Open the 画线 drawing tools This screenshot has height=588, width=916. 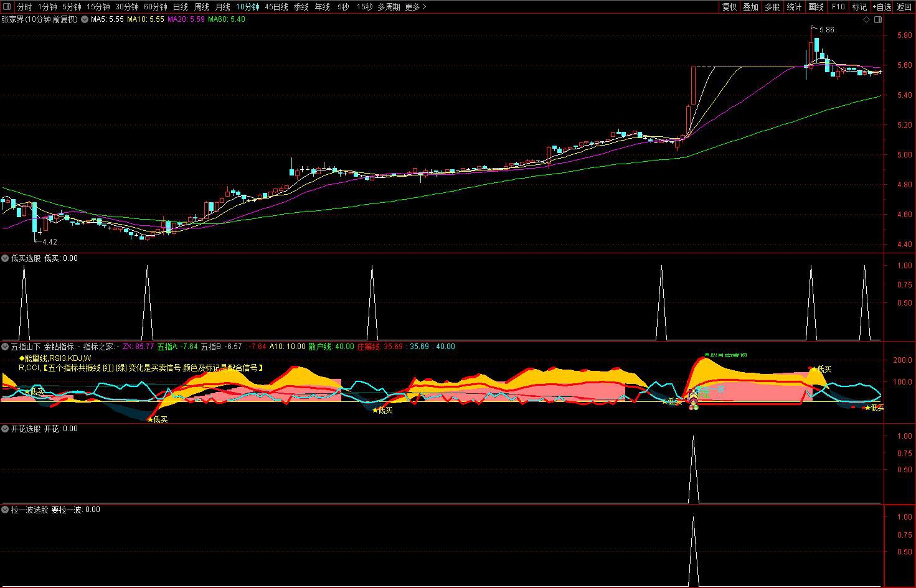click(816, 7)
